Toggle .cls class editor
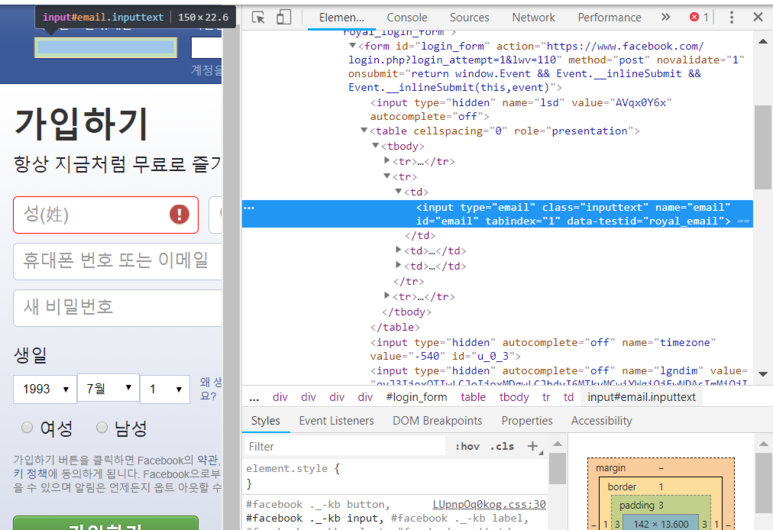This screenshot has width=773, height=530. click(502, 446)
